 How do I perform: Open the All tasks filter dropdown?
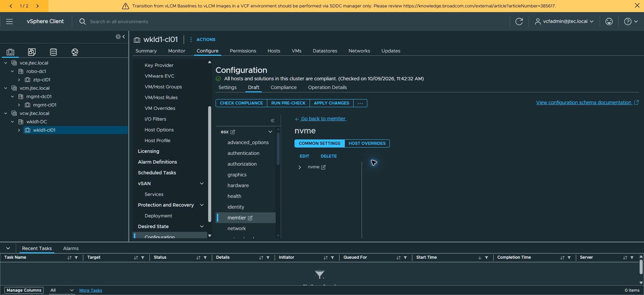(61, 290)
